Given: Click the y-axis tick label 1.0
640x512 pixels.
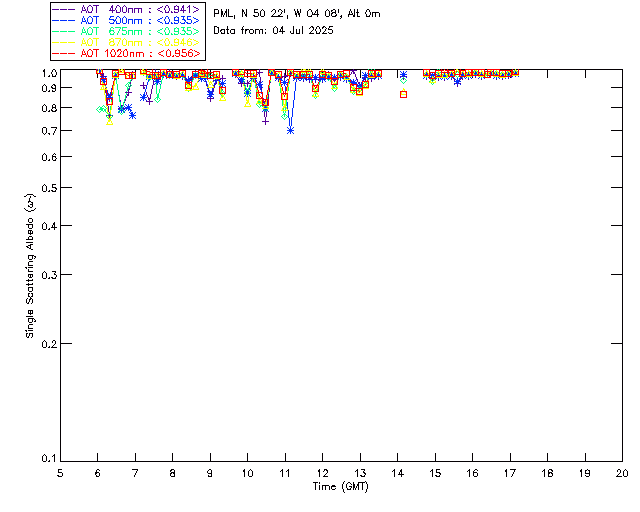Looking at the screenshot, I should point(46,73).
